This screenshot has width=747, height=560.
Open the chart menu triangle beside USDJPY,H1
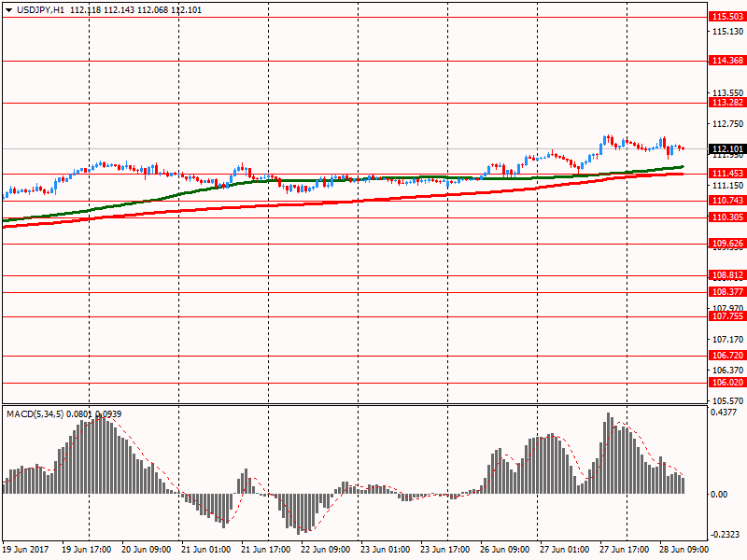click(x=9, y=10)
